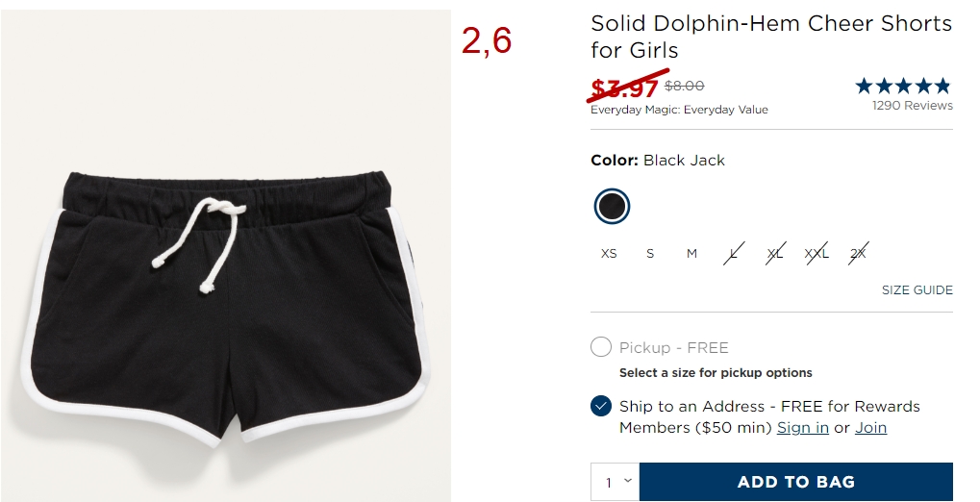Click the ADD TO BAG button
Image resolution: width=980 pixels, height=502 pixels.
click(x=796, y=482)
